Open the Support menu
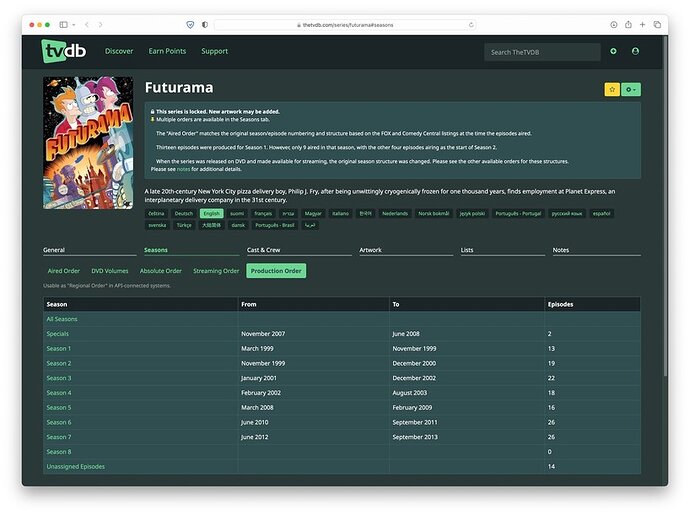The height and width of the screenshot is (514, 690). click(215, 51)
